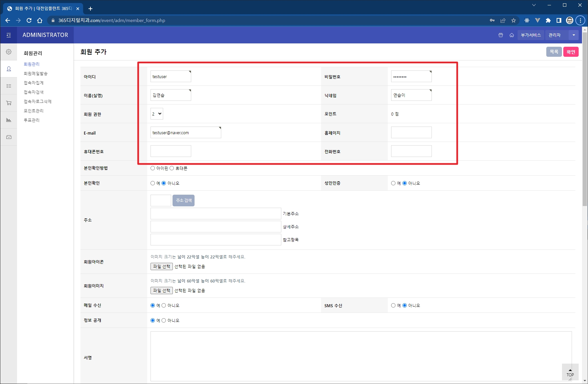Screen dimensions: 588x384
Task: Expand the 관리자 dropdown arrow
Action: point(574,35)
